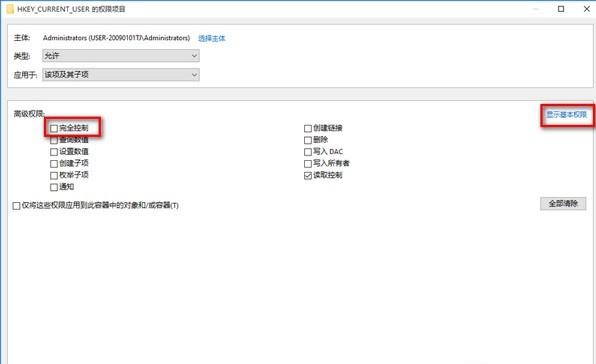This screenshot has width=596, height=364.
Task: Maximize the permission entry window
Action: pyautogui.click(x=561, y=9)
